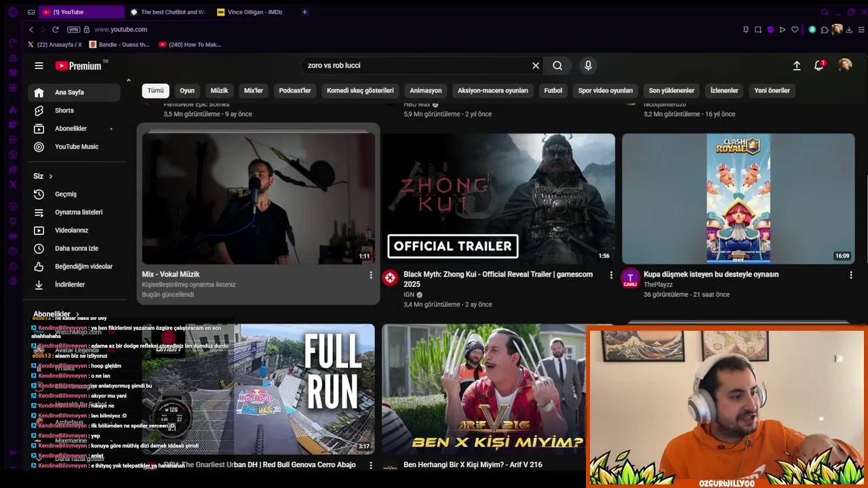868x488 pixels.
Task: Clear the search box with X
Action: pos(536,66)
